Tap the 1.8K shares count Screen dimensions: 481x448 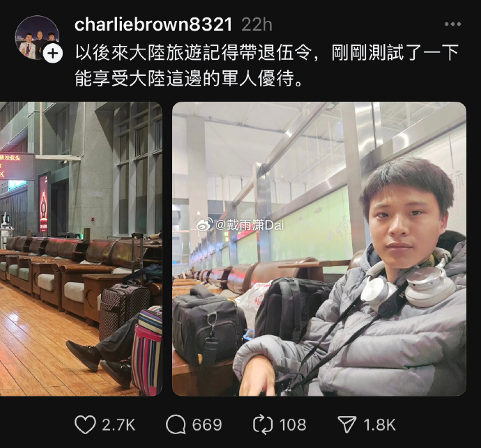point(379,425)
